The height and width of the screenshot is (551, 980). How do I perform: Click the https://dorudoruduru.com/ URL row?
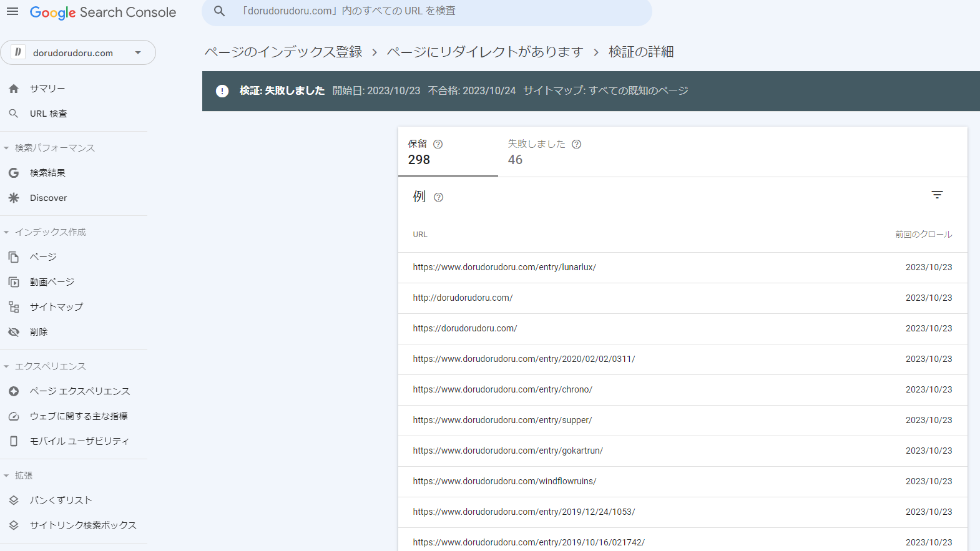pyautogui.click(x=683, y=329)
